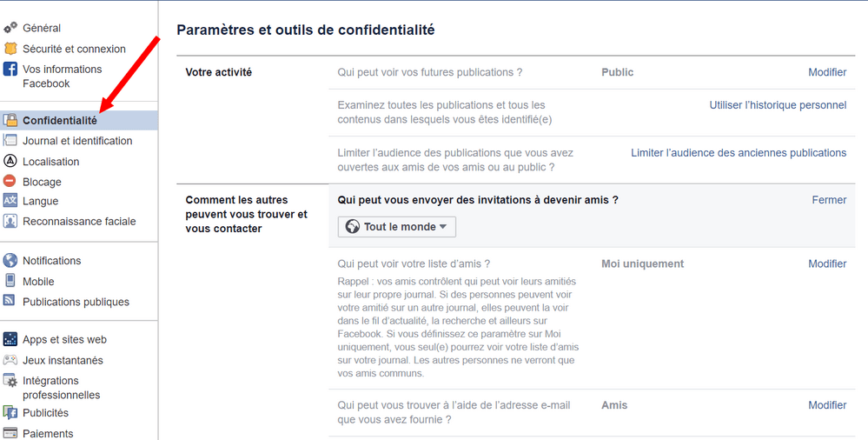
Task: Go to Publications publiques section
Action: point(76,302)
